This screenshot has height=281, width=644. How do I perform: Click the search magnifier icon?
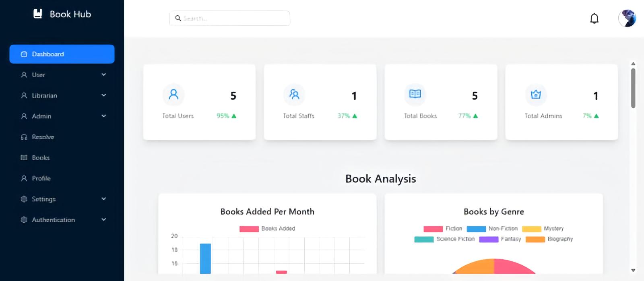(x=178, y=19)
